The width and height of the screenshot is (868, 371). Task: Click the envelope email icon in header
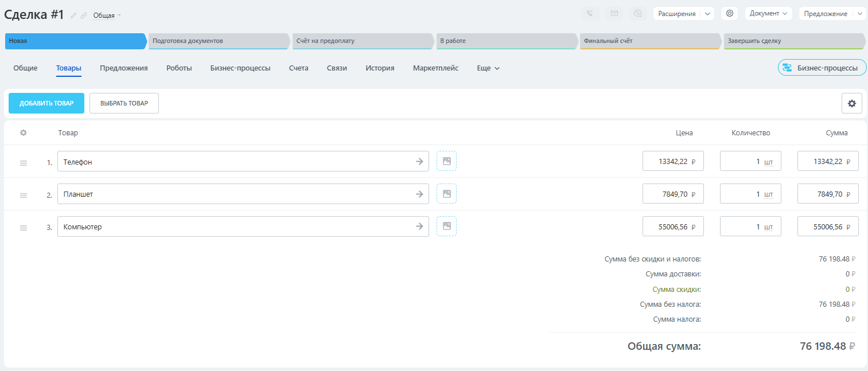click(x=614, y=14)
